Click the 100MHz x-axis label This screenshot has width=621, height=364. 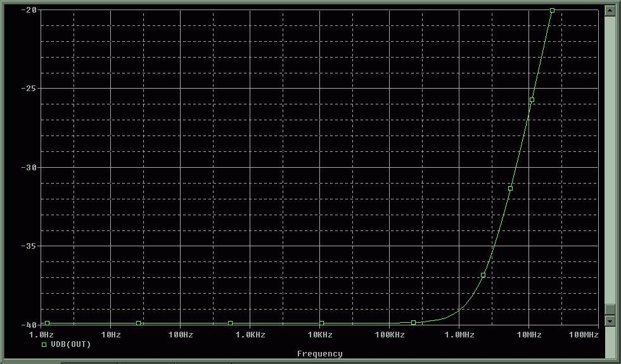(x=583, y=334)
